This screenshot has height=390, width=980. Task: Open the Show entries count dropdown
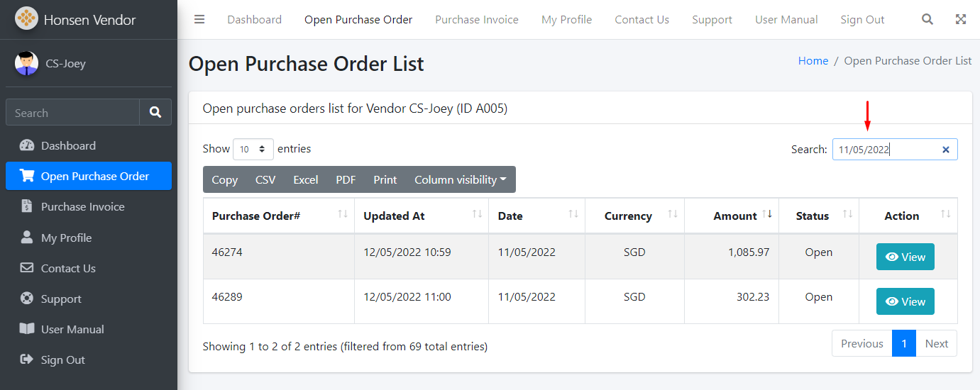pos(253,149)
